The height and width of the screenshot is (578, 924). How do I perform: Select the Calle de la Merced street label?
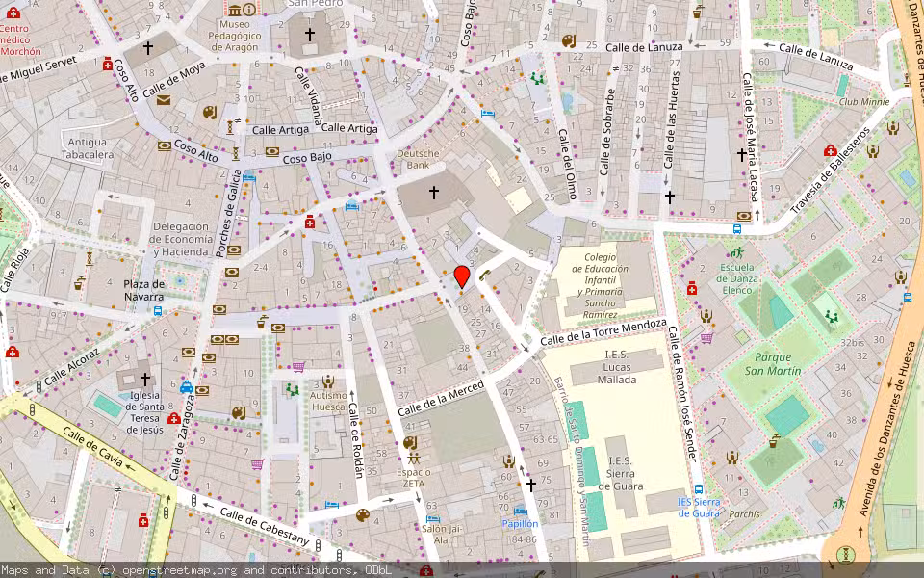coord(441,398)
